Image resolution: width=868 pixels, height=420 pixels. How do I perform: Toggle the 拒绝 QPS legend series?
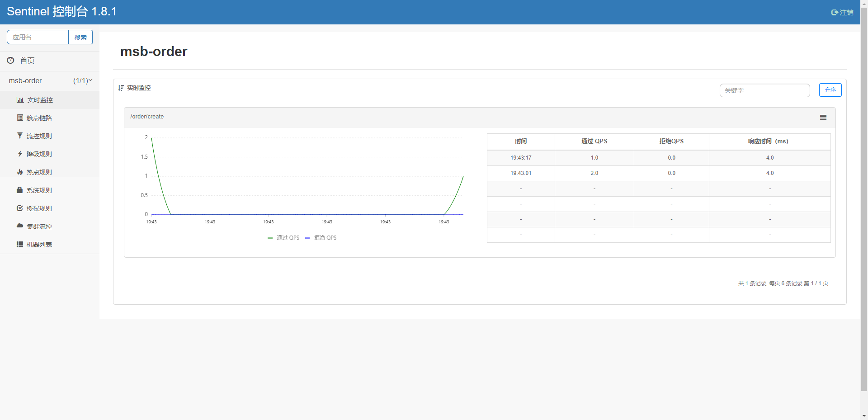321,238
